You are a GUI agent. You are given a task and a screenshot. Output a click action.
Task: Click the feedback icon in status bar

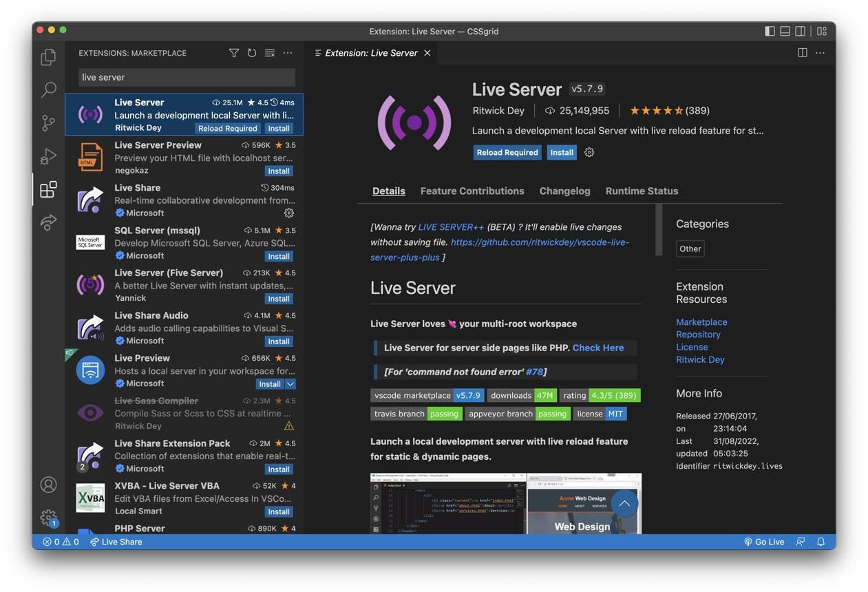[x=801, y=542]
